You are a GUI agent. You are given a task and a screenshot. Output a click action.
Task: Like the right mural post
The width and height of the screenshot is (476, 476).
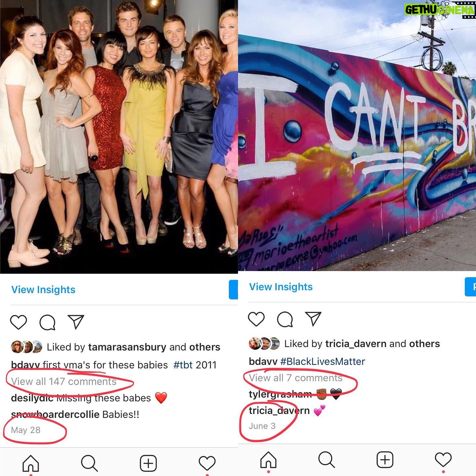(256, 319)
